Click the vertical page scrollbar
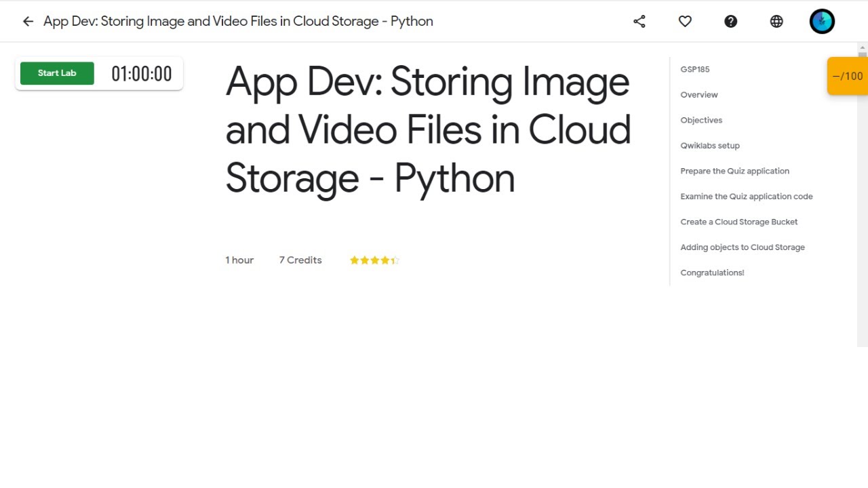This screenshot has width=868, height=488. (863, 195)
